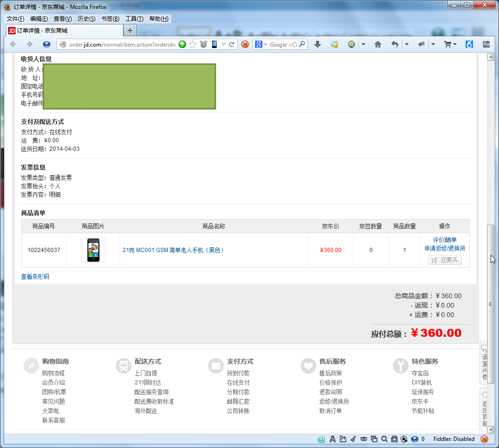Open the 编辑(E) menu

39,19
